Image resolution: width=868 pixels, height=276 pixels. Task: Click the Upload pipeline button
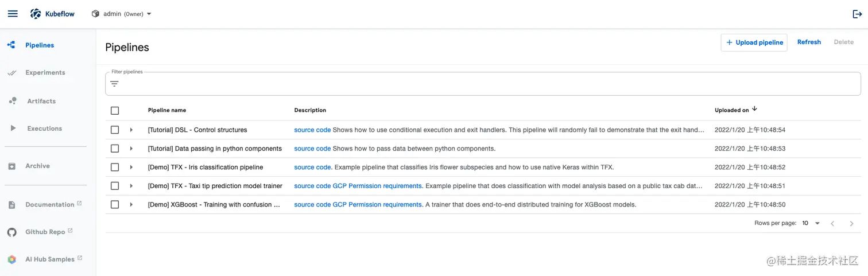(754, 42)
